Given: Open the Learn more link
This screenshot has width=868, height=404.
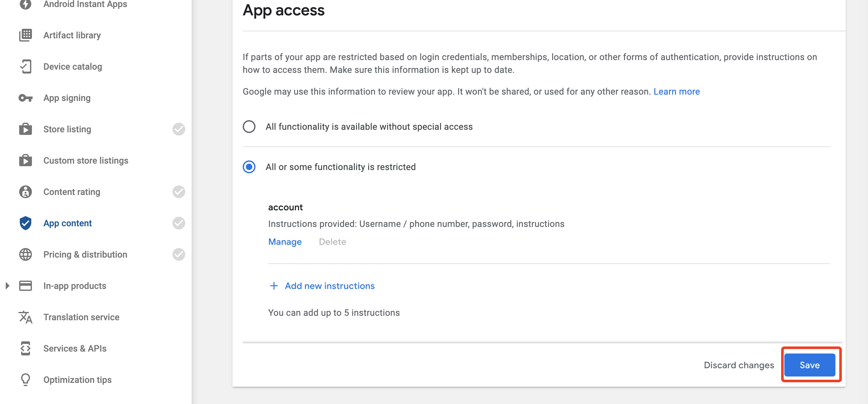Looking at the screenshot, I should click(676, 91).
